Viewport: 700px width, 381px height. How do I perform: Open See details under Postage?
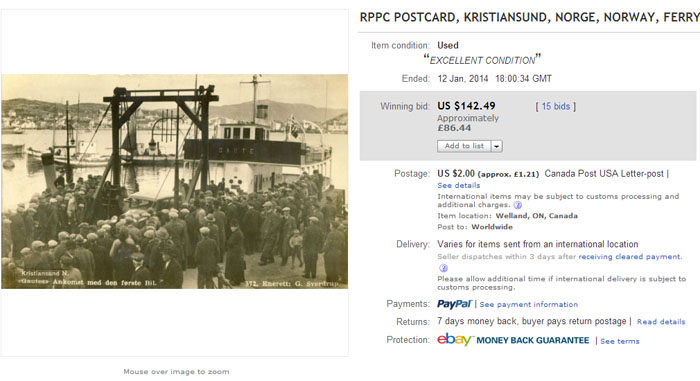click(x=458, y=185)
